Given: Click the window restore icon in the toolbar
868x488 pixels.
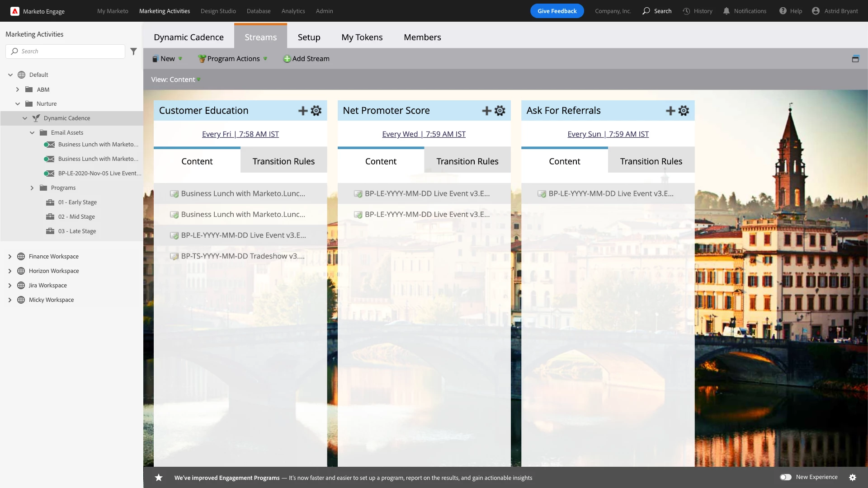Looking at the screenshot, I should click(x=855, y=59).
